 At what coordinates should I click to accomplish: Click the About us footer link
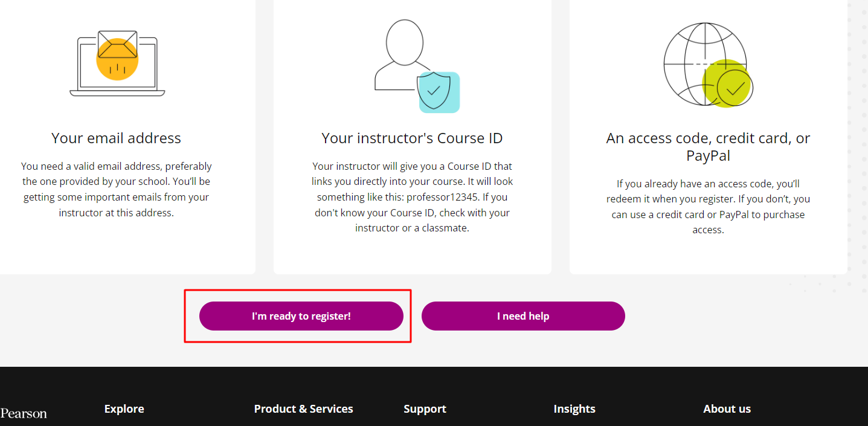pos(727,408)
